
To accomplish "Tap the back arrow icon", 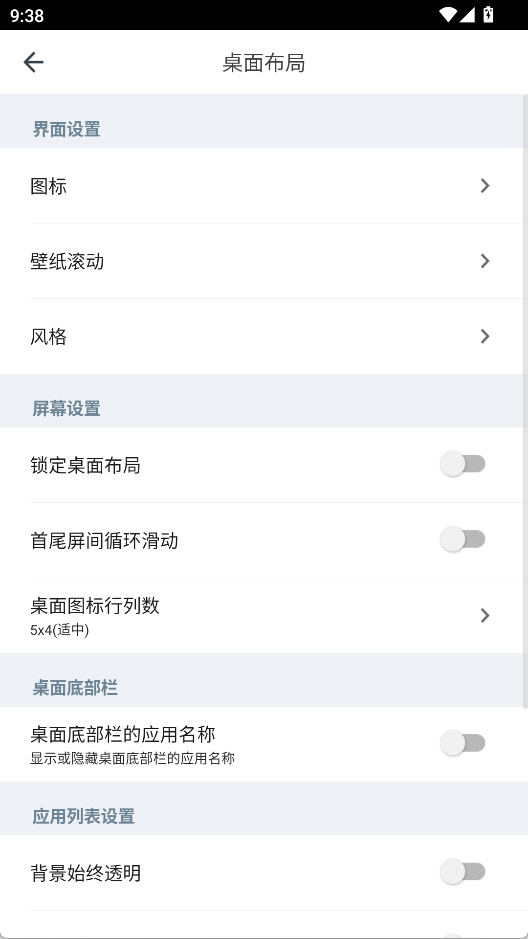I will tap(34, 62).
